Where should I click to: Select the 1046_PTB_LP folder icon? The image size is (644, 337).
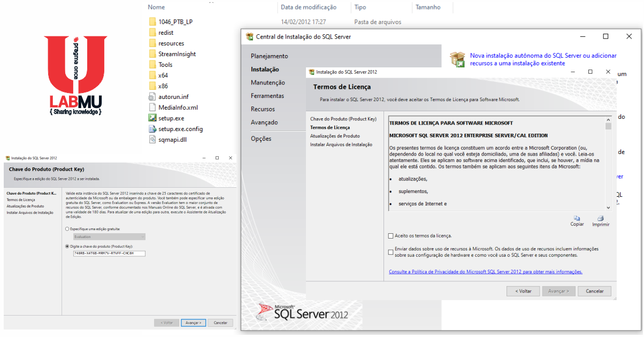tap(152, 22)
